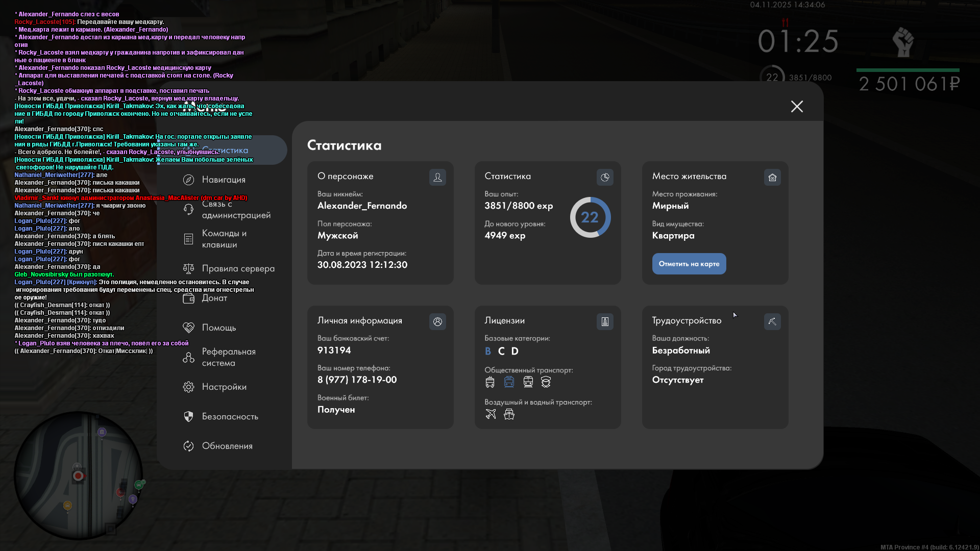Close the menu with the X button
This screenshot has height=551, width=980.
click(x=797, y=106)
